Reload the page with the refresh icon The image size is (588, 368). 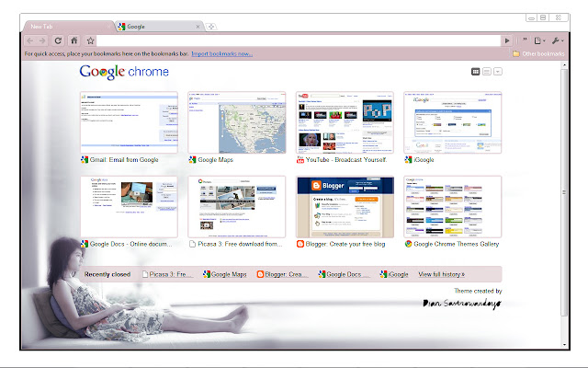(x=58, y=40)
